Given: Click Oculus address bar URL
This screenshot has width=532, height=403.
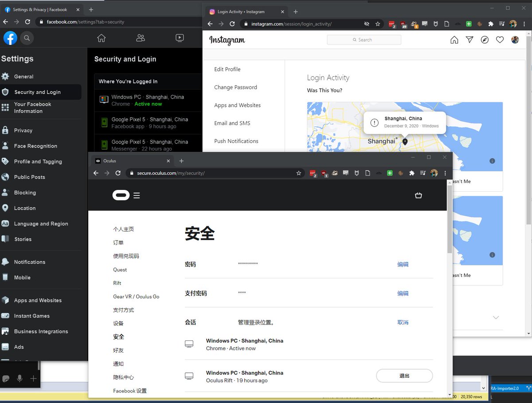Looking at the screenshot, I should (x=171, y=173).
